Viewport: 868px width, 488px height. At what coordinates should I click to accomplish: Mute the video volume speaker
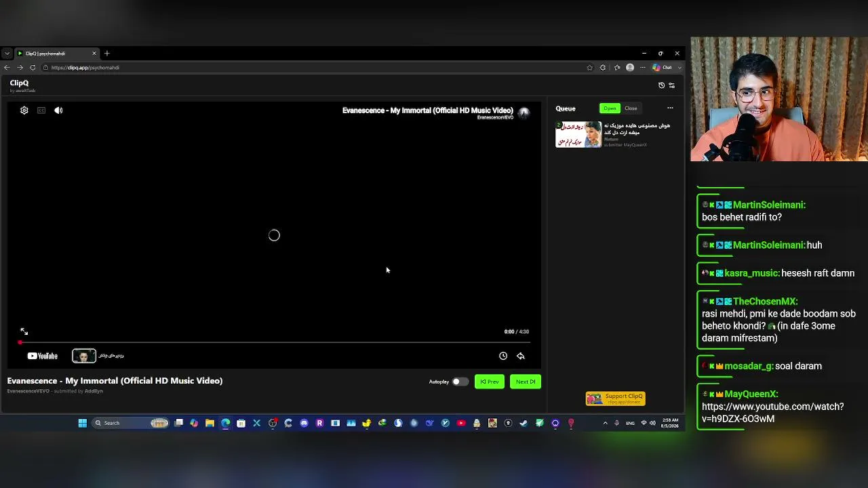click(58, 110)
